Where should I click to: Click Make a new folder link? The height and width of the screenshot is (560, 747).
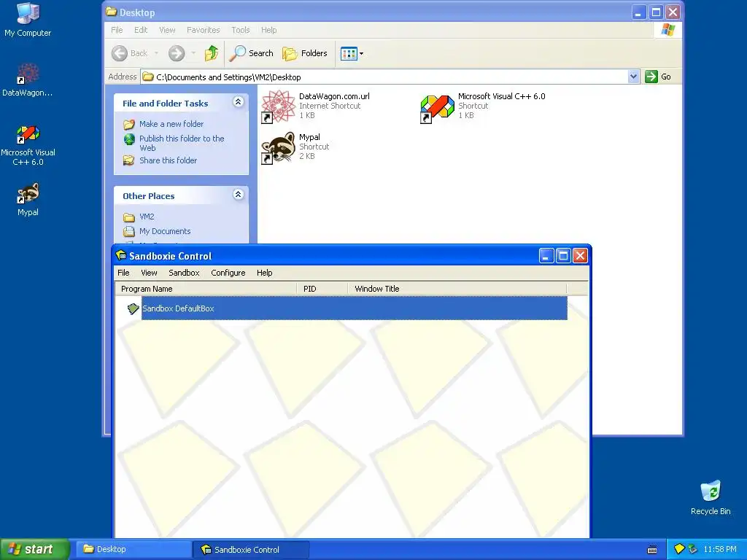pos(171,124)
